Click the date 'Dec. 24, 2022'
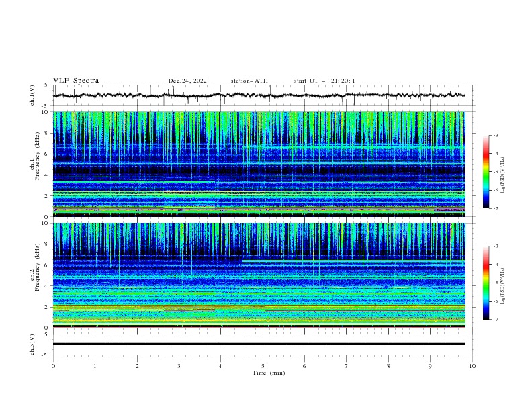This screenshot has height=411, width=532. tap(187, 81)
